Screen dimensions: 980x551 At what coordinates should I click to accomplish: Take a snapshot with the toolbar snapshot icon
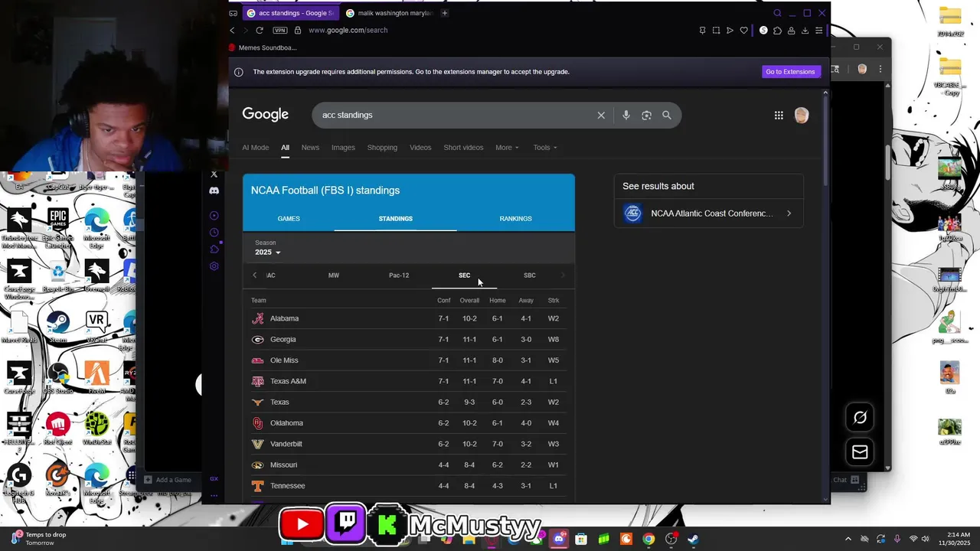pyautogui.click(x=716, y=30)
